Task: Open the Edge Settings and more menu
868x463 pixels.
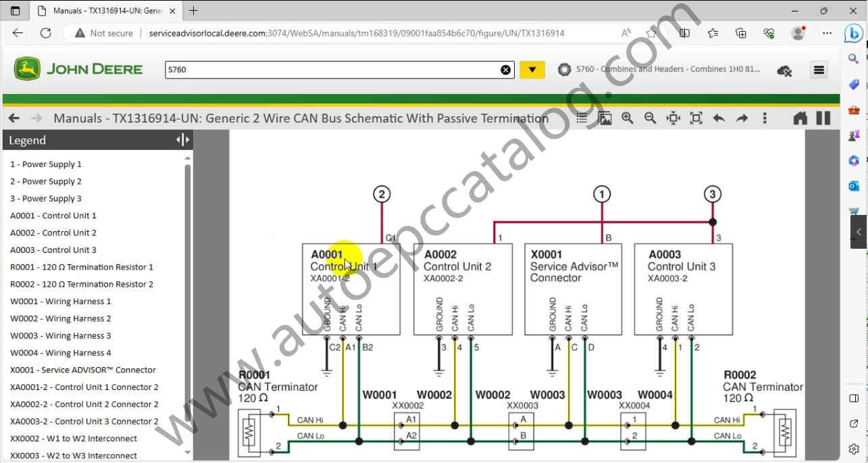Action: pos(827,32)
